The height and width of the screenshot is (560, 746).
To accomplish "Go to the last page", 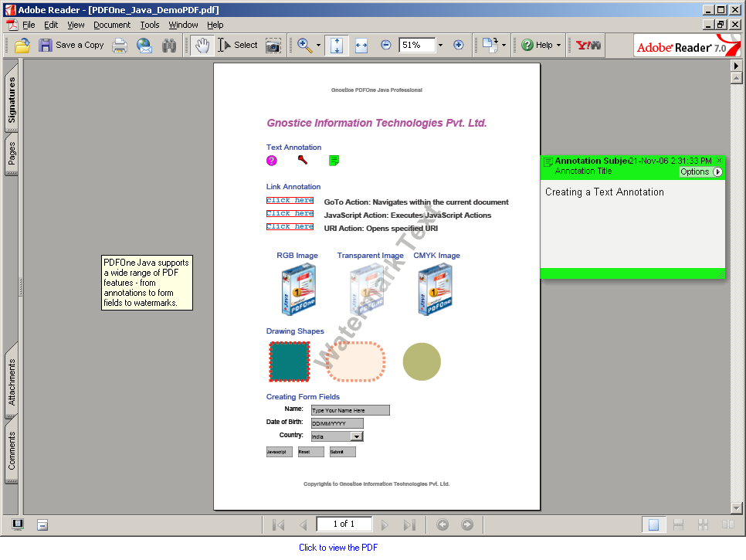I will tap(409, 524).
